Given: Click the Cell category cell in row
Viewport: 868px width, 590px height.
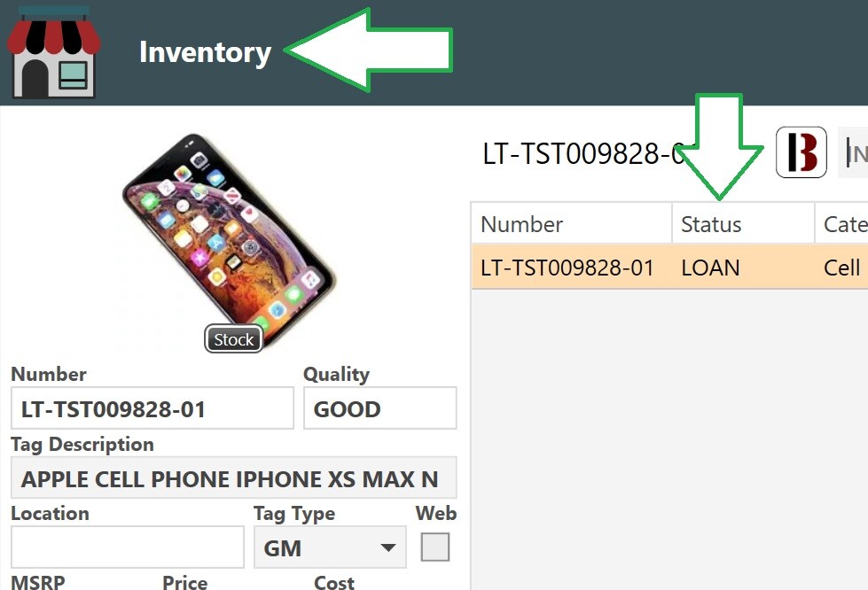Looking at the screenshot, I should [841, 268].
